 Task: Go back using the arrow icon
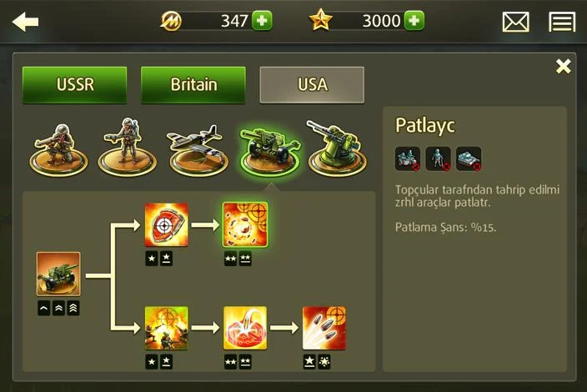coord(25,22)
